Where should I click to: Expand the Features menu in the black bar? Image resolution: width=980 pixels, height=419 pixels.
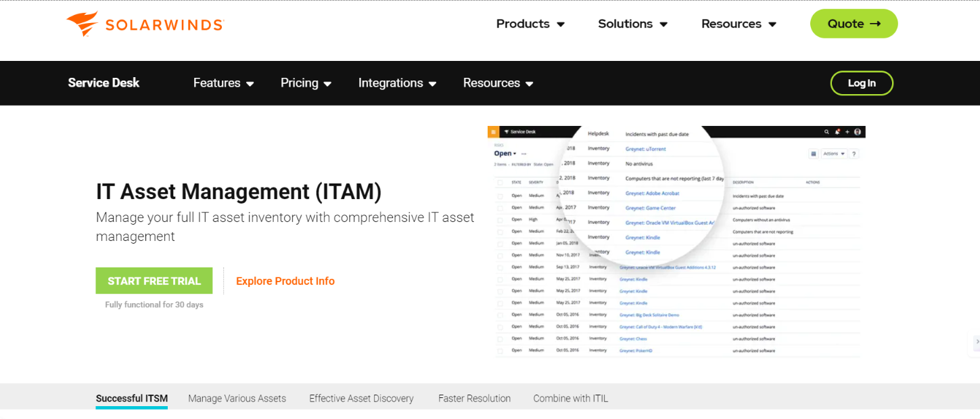coord(223,83)
